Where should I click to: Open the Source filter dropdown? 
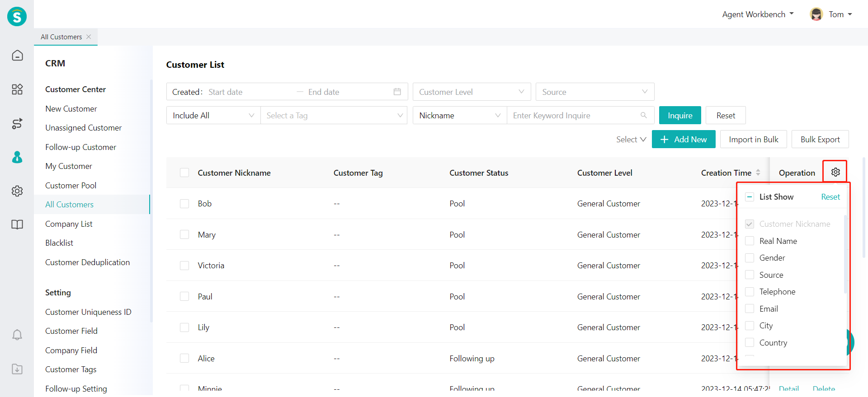(x=595, y=92)
